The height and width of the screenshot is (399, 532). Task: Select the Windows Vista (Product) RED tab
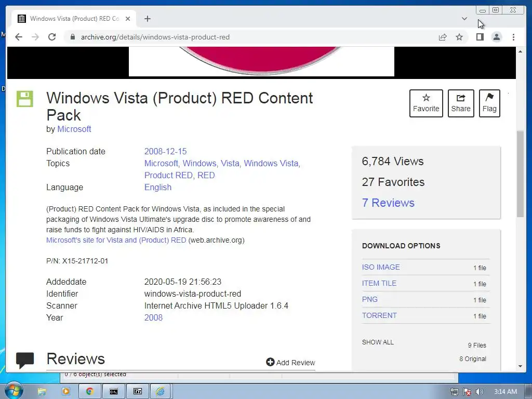tap(74, 19)
